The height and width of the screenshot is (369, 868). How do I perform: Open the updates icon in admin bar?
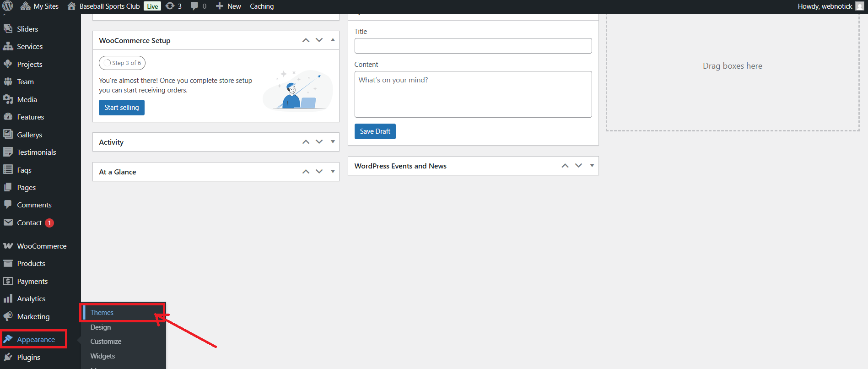(170, 6)
